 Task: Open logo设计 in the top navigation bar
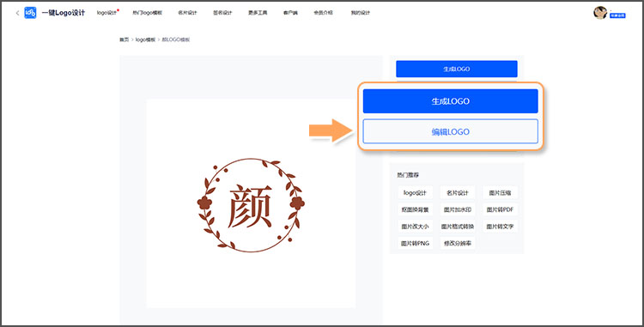[106, 13]
